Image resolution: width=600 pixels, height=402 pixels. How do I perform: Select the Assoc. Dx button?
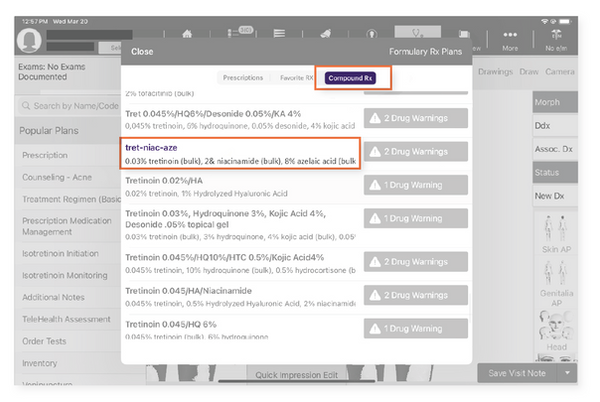pos(555,149)
